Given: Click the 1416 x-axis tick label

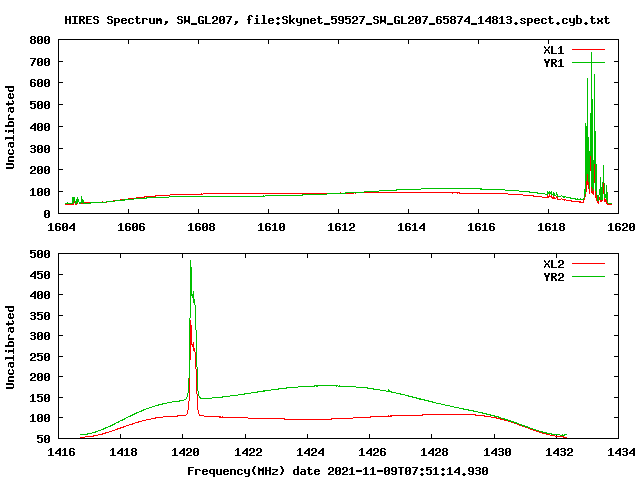Looking at the screenshot, I should point(61,452).
